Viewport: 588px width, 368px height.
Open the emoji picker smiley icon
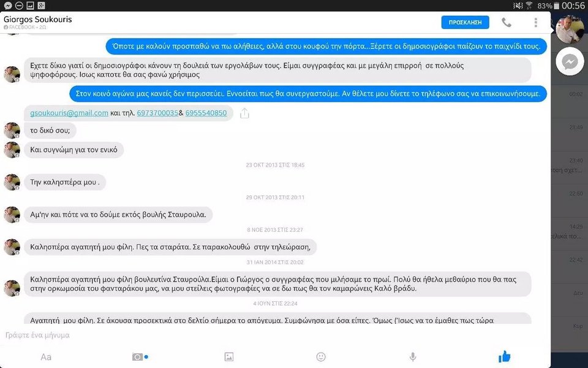321,356
